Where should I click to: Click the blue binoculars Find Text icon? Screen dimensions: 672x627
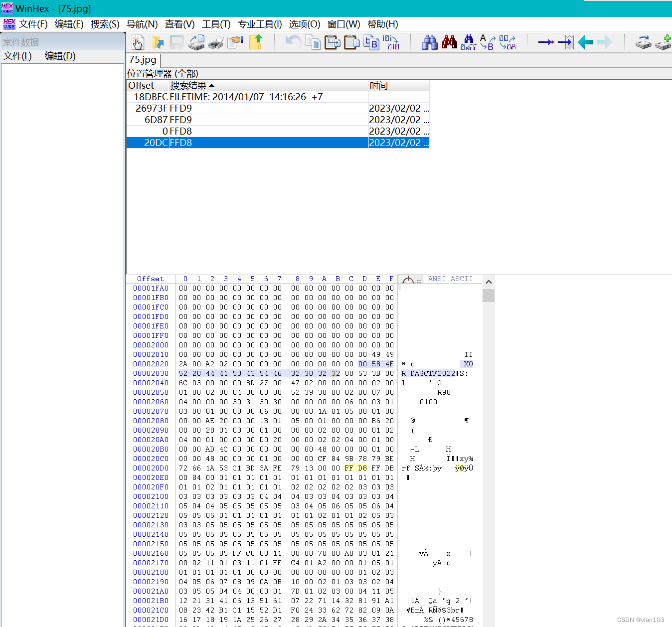[430, 42]
